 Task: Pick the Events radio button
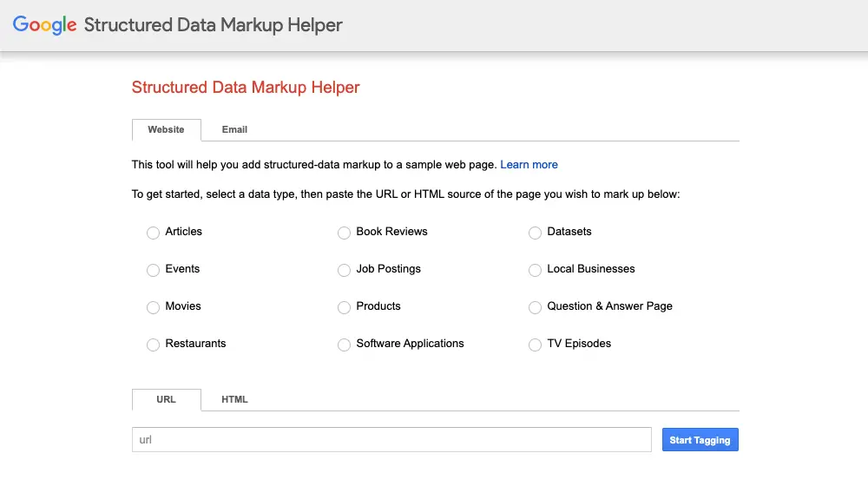click(154, 270)
